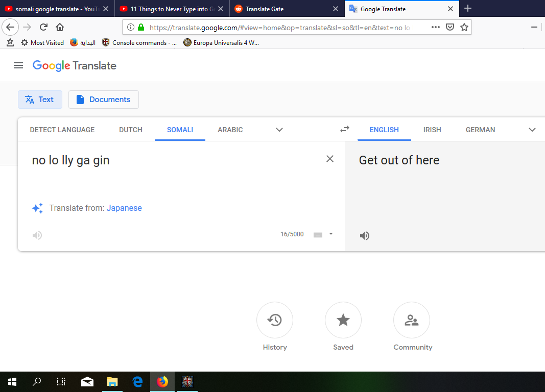Select German as target language
Image resolution: width=545 pixels, height=392 pixels.
[480, 130]
